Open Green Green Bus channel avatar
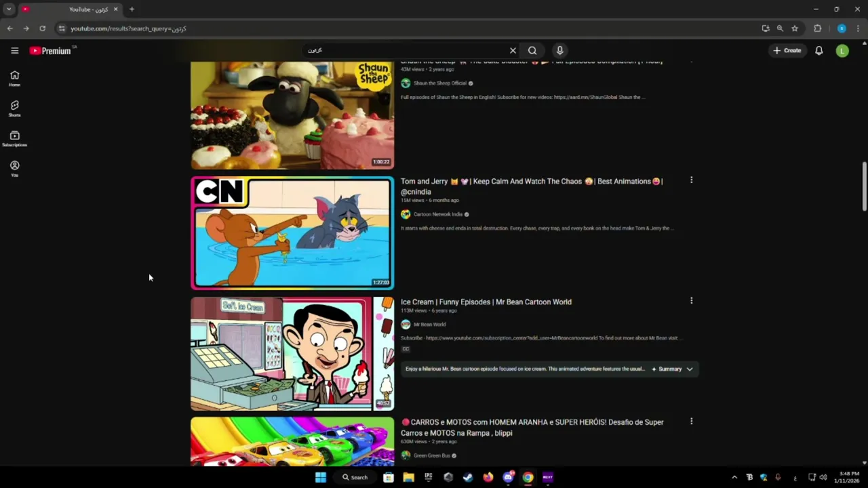Screen dimensions: 868x488 click(406, 455)
